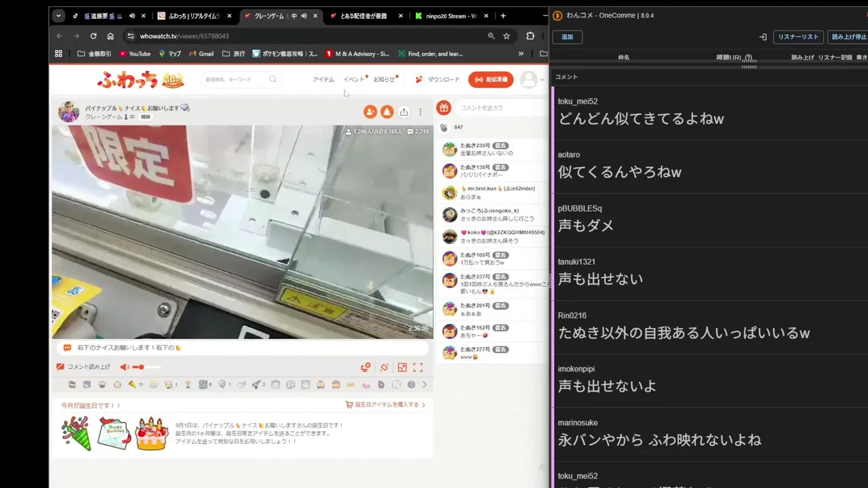Toggle the mini player window mode
The height and width of the screenshot is (488, 868).
tap(402, 367)
